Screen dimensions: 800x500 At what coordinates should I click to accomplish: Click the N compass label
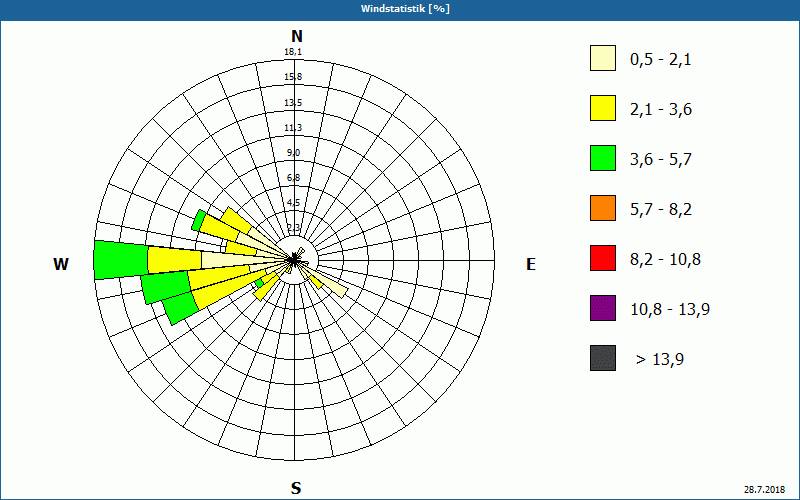pyautogui.click(x=297, y=36)
